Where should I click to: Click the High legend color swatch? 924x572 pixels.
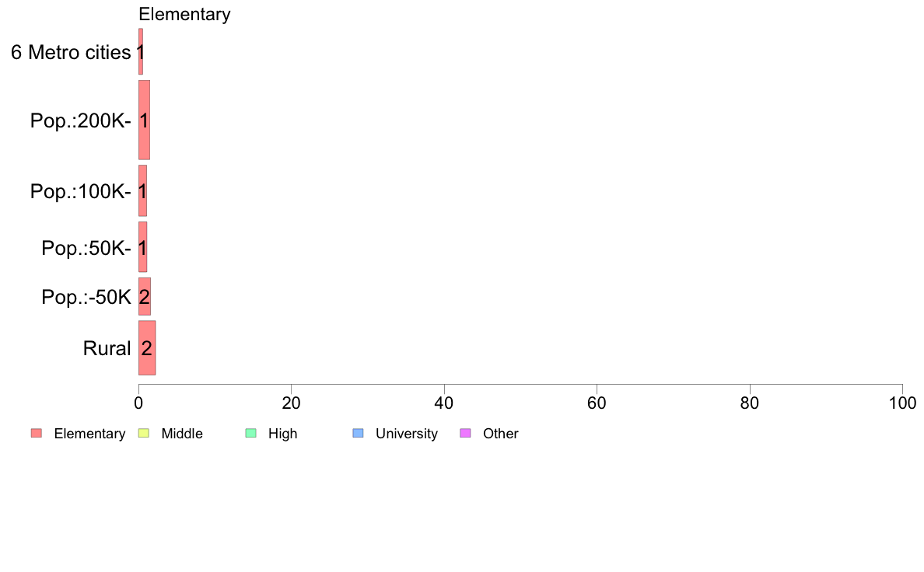pos(250,434)
